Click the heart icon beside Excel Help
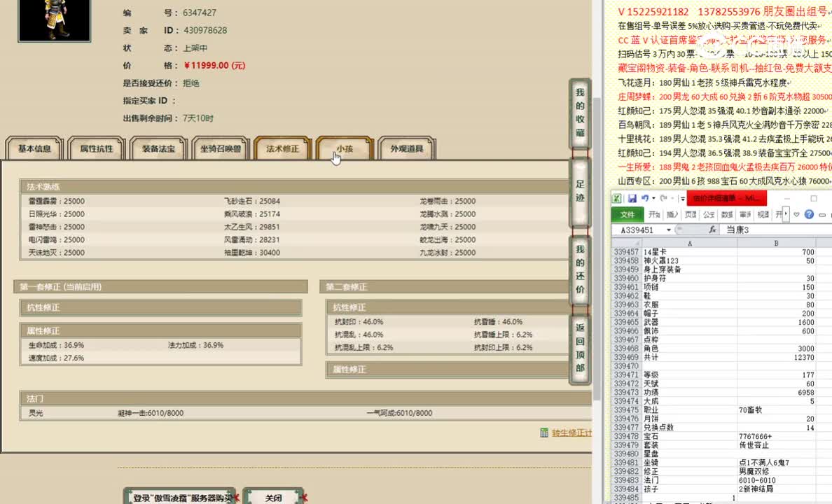The height and width of the screenshot is (504, 832). coord(796,214)
